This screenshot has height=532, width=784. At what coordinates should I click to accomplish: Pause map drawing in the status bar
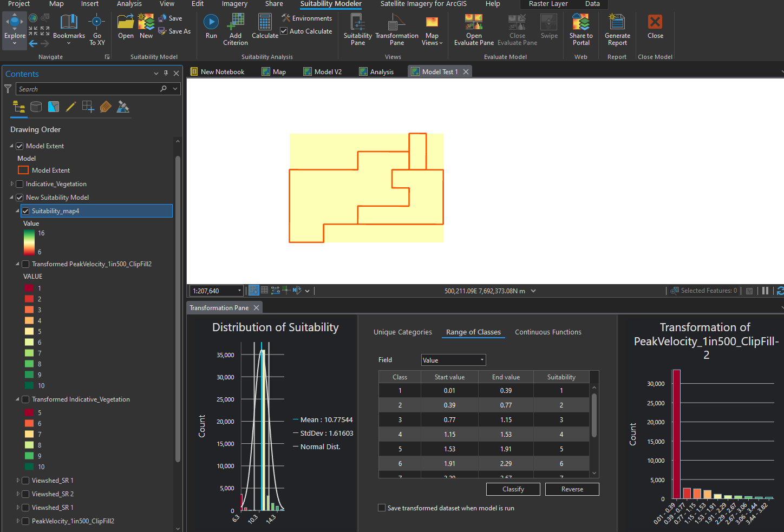[765, 291]
